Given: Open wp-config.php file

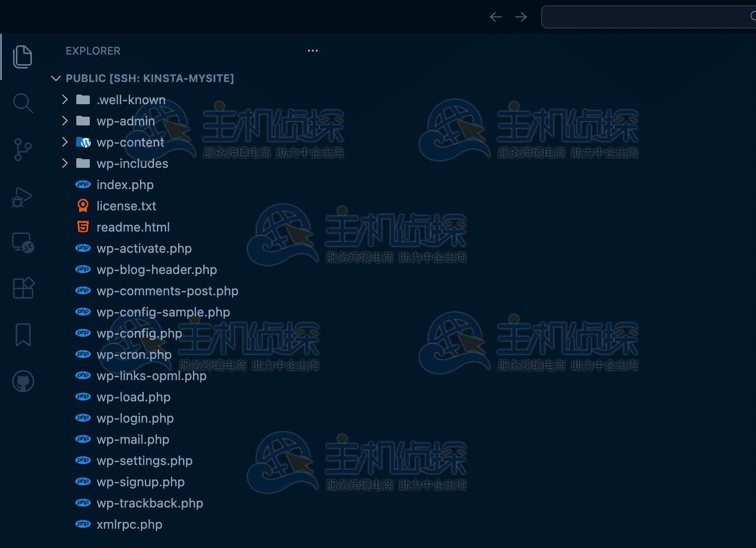Looking at the screenshot, I should point(139,333).
